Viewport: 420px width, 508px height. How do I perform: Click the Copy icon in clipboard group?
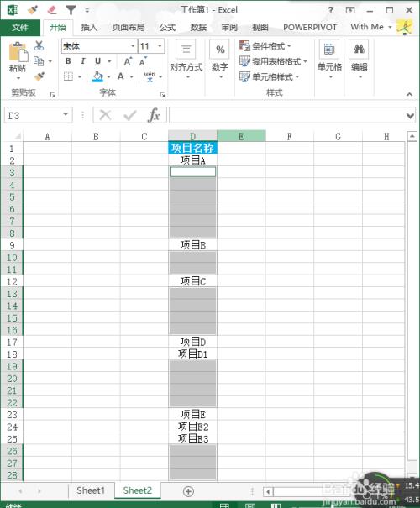click(39, 61)
